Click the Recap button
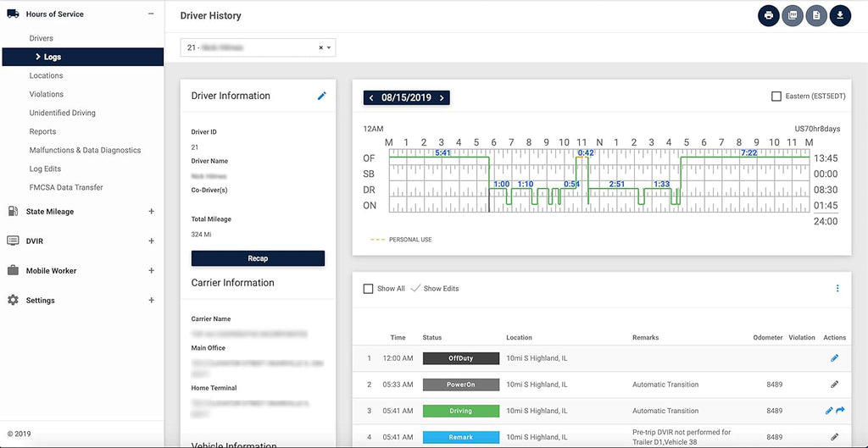 click(x=258, y=258)
